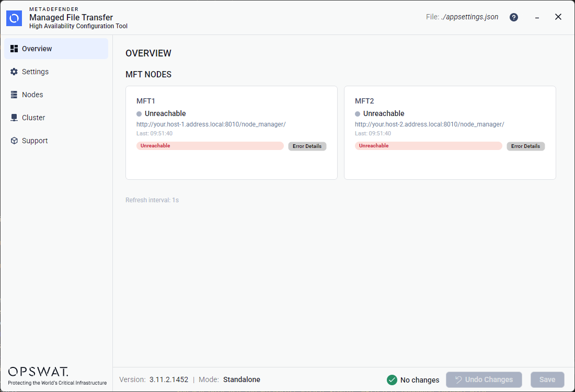Image resolution: width=575 pixels, height=392 pixels.
Task: Click the File ./appsettings.json label
Action: tap(462, 17)
